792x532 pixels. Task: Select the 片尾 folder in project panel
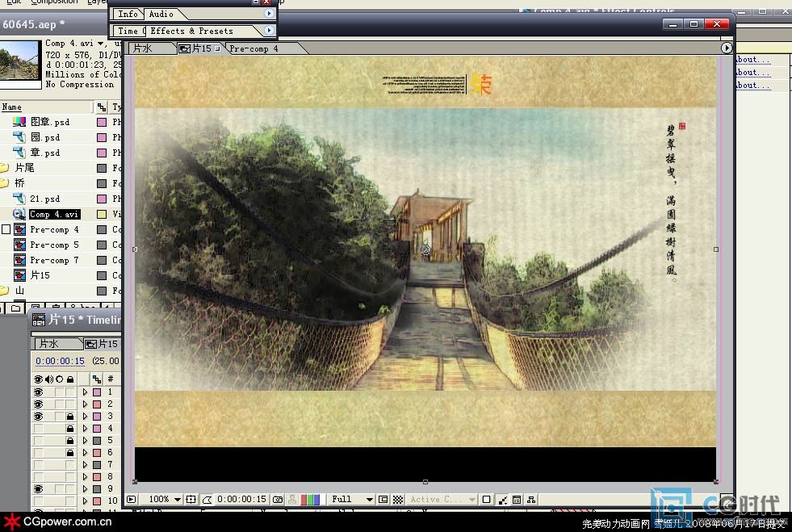pyautogui.click(x=25, y=168)
